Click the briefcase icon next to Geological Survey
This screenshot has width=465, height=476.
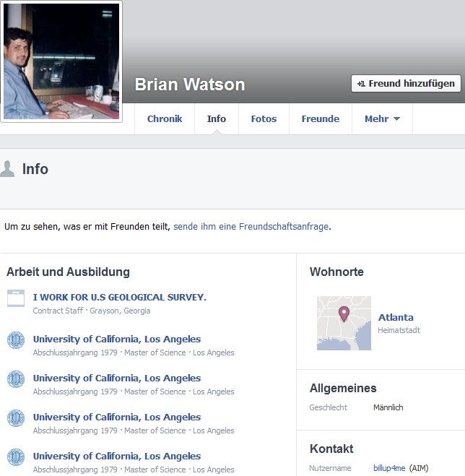tap(16, 298)
